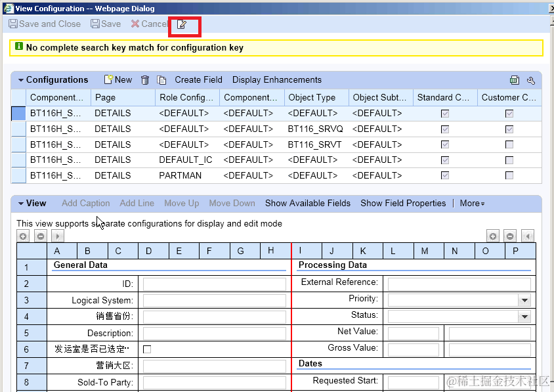Click the Save and Close button

click(x=45, y=24)
